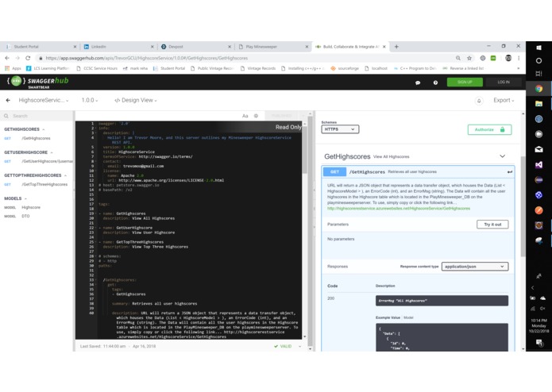Click the green SIGN UP button
The height and width of the screenshot is (392, 552).
pos(465,82)
